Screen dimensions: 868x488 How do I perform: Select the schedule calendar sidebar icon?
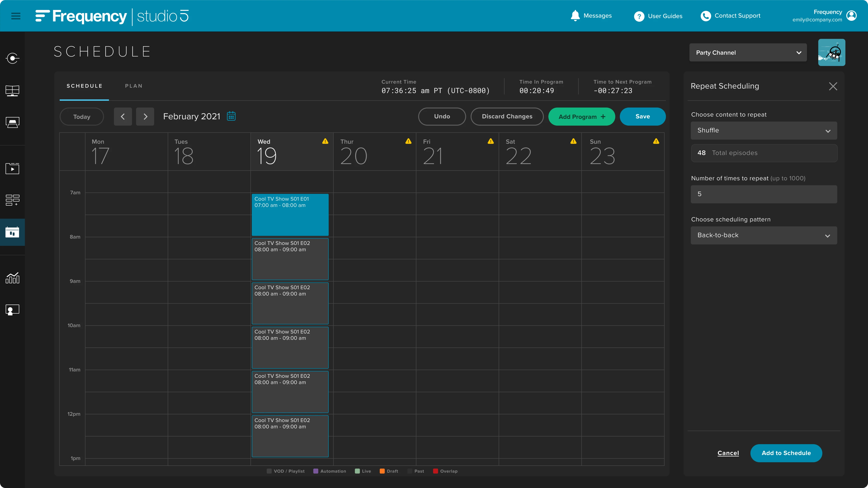[12, 232]
